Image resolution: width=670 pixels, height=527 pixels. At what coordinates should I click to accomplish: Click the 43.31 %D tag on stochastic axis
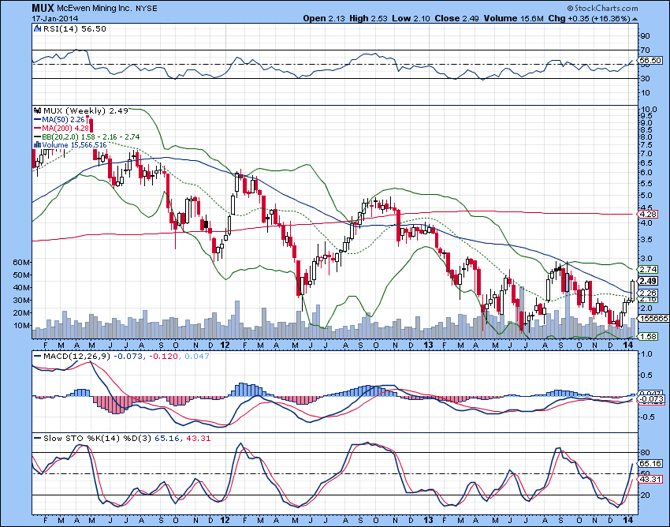point(649,480)
